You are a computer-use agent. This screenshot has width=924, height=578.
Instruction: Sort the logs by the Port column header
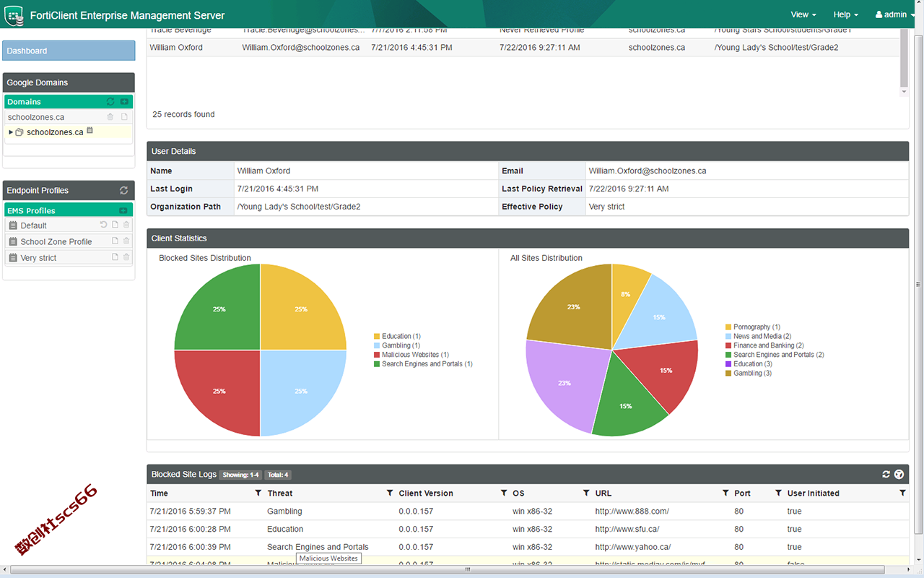click(742, 493)
